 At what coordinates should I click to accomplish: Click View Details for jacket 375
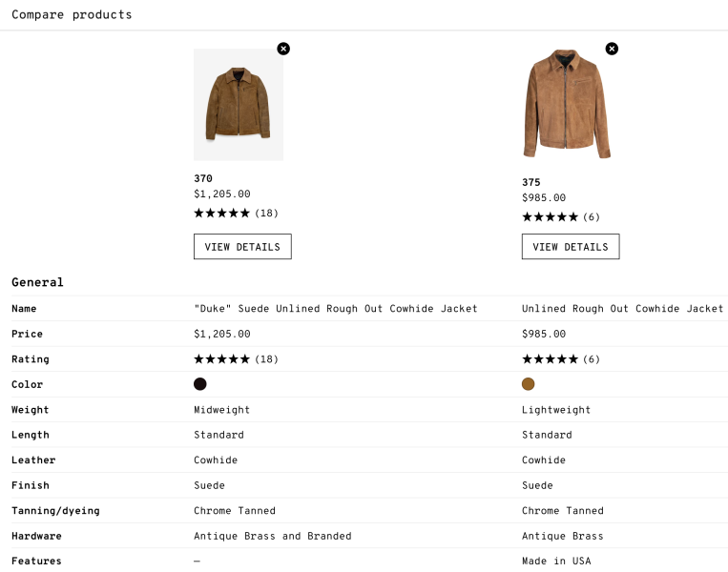pyautogui.click(x=571, y=246)
